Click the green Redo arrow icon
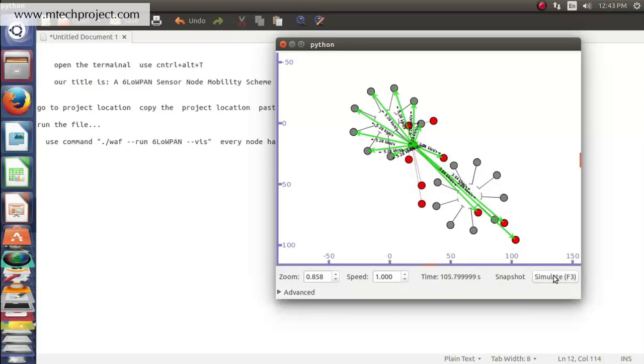The height and width of the screenshot is (364, 644). (218, 21)
